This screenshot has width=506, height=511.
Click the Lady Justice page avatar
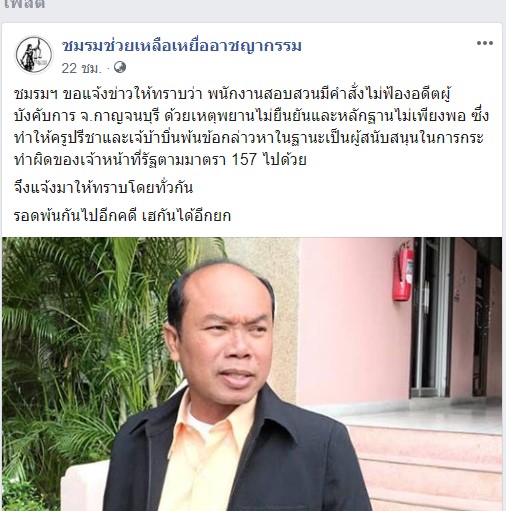[x=34, y=55]
